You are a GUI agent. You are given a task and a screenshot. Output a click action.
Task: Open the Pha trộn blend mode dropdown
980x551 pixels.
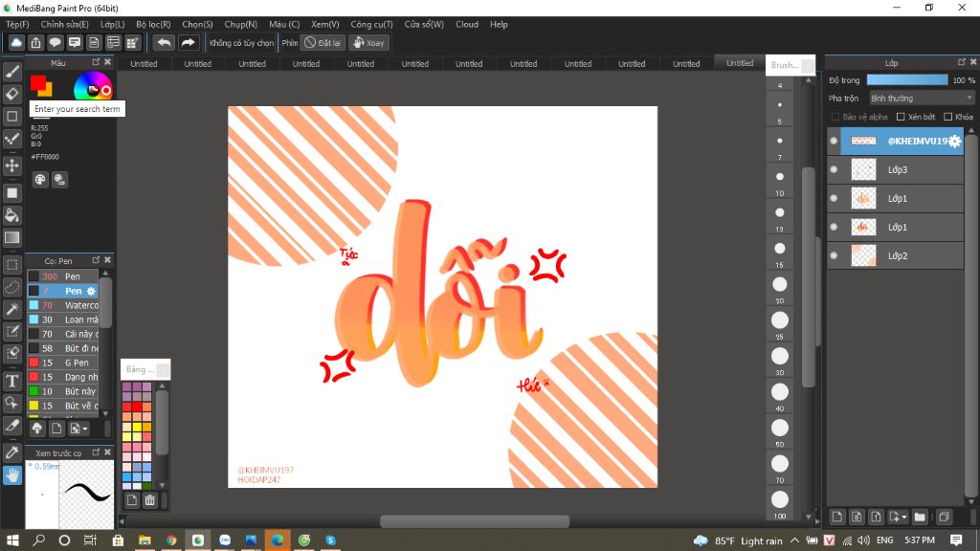coord(922,99)
